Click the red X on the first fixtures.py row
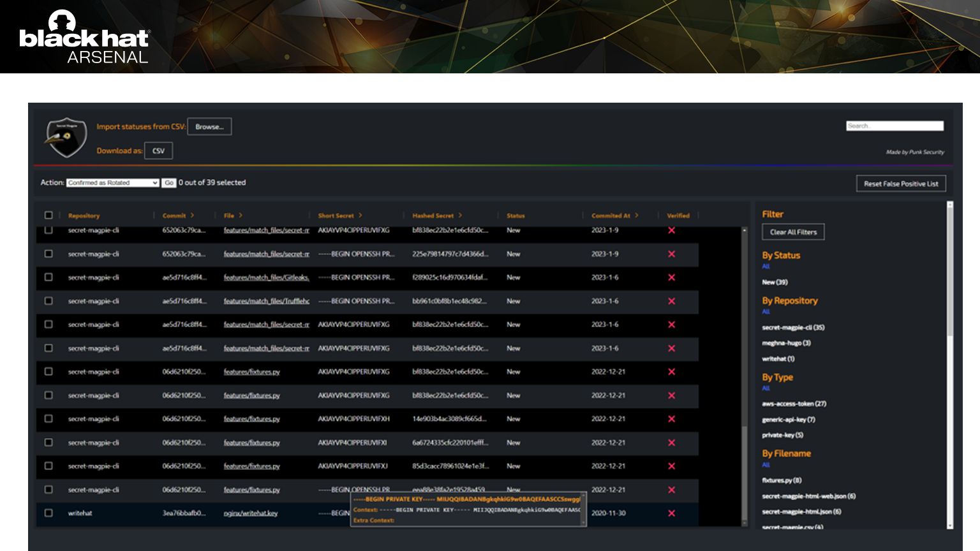 (x=671, y=372)
